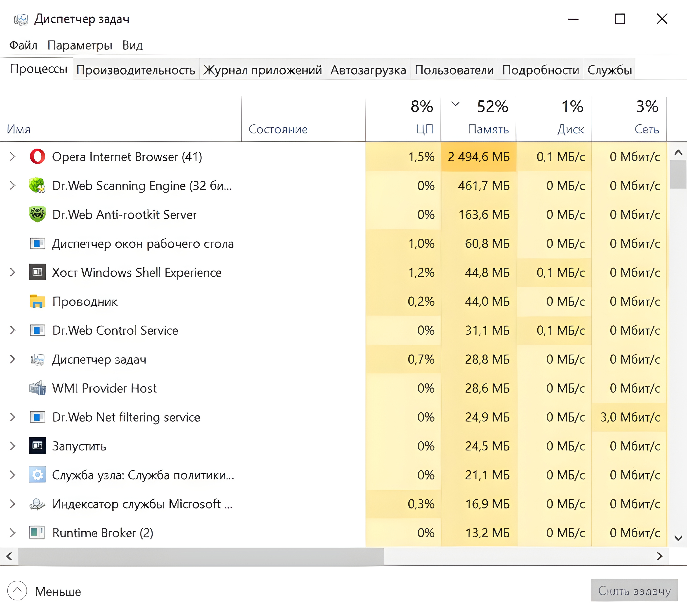The image size is (687, 616).
Task: Click the Запустить process icon
Action: click(37, 446)
